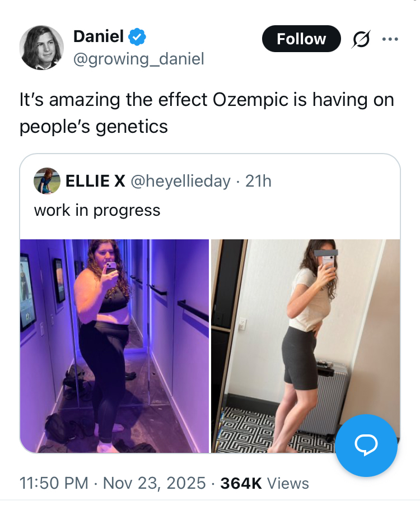The image size is (420, 505).
Task: Open the three-dot more options menu
Action: pos(390,39)
